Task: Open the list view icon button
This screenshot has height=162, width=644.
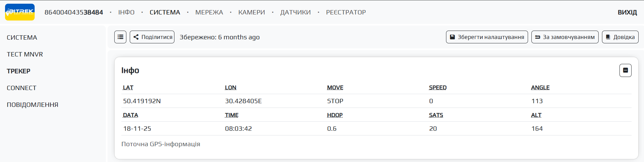Action: [120, 37]
